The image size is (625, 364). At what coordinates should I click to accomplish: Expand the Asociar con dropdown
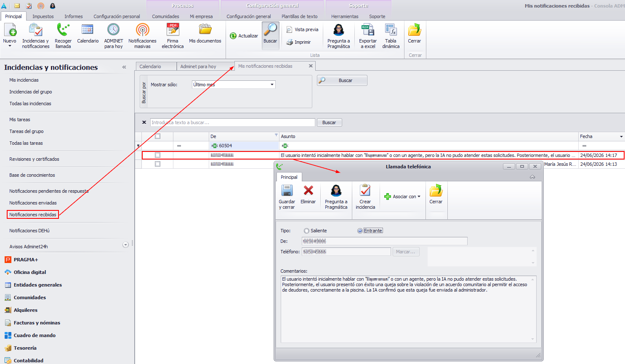tap(402, 197)
